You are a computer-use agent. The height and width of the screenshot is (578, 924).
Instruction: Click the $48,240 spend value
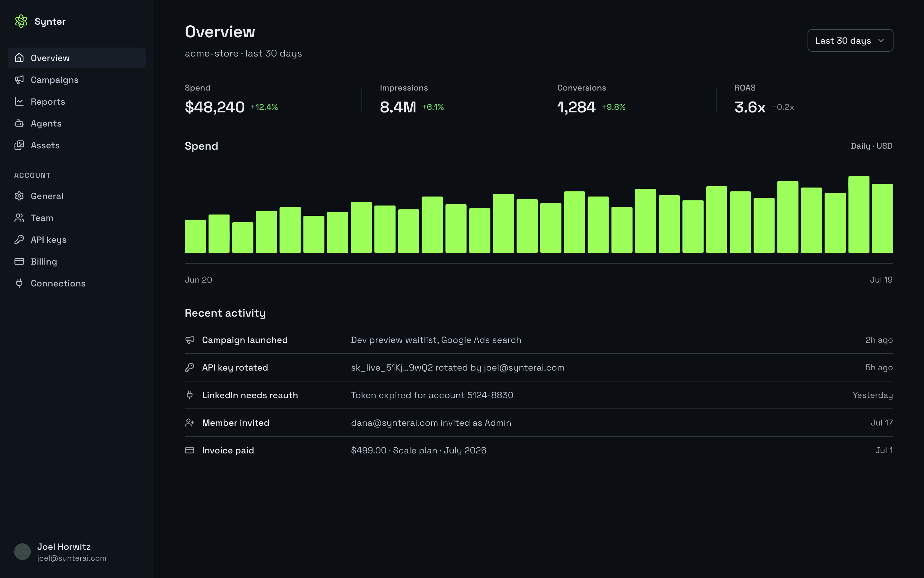pyautogui.click(x=215, y=107)
